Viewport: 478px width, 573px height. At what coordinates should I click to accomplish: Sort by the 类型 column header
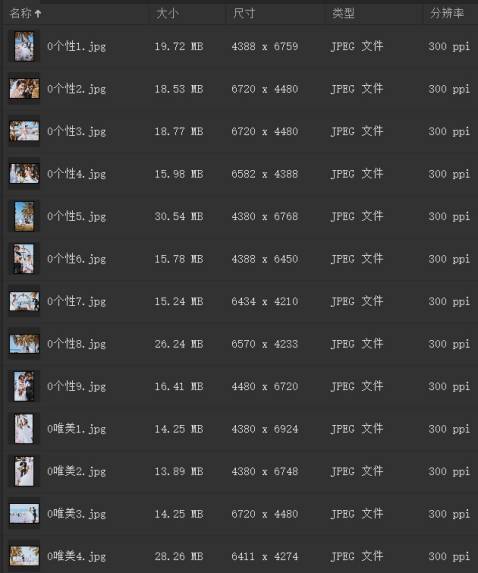tap(343, 14)
